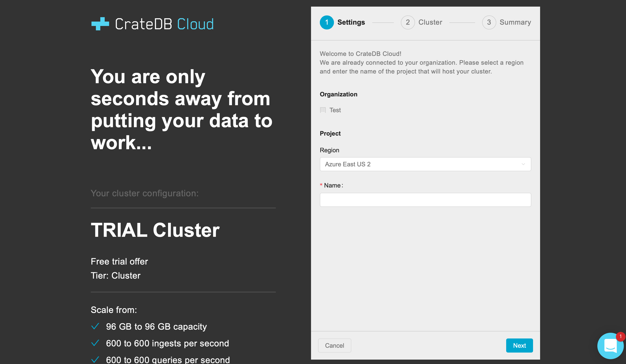The image size is (626, 364).
Task: Click the organization building icon beside Test
Action: 323,110
